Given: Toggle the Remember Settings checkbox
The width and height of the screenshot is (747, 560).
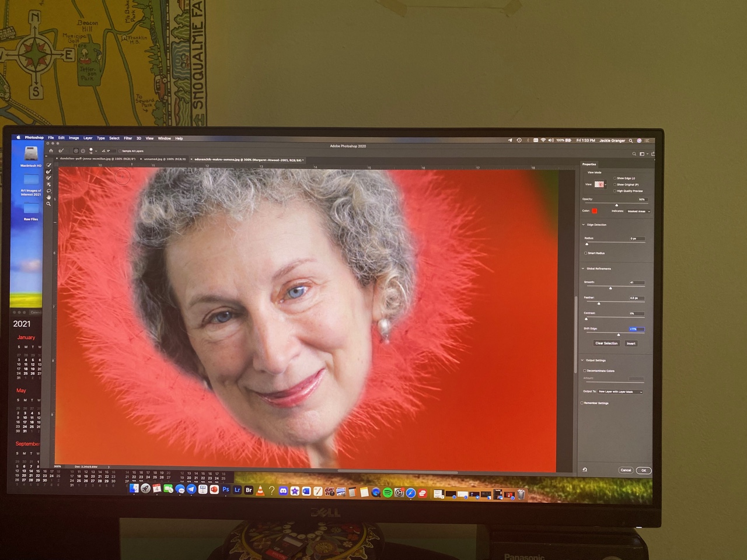Looking at the screenshot, I should coord(582,403).
